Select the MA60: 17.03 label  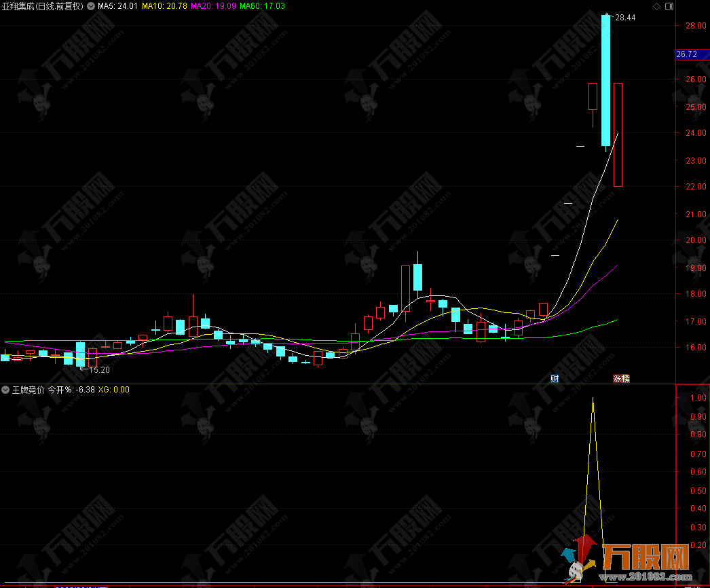coord(262,6)
